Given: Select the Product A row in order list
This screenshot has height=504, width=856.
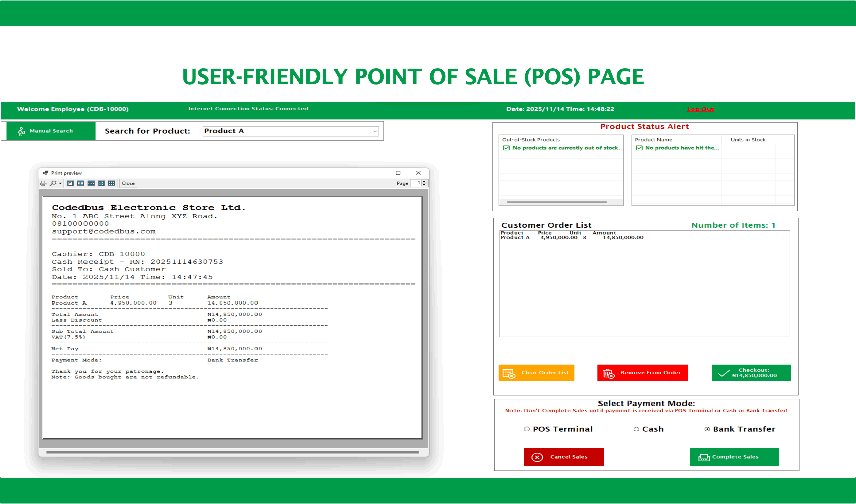Looking at the screenshot, I should click(x=572, y=238).
